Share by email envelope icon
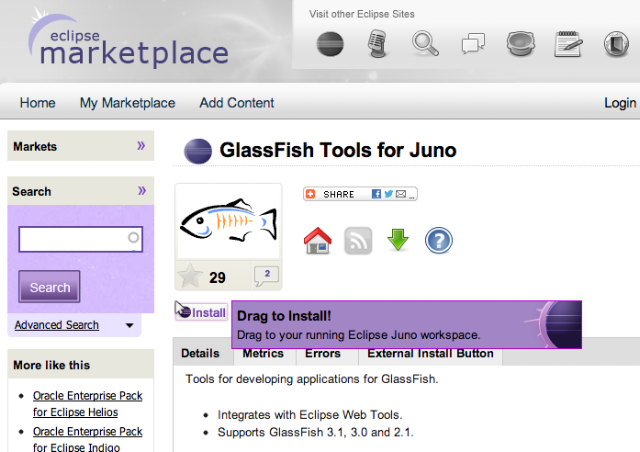The width and height of the screenshot is (640, 452). [401, 194]
